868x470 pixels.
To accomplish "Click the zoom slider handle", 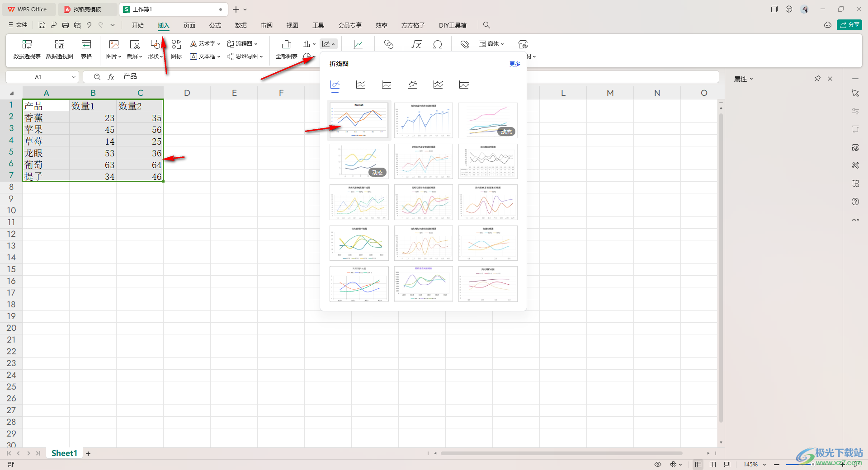I will tap(813, 465).
